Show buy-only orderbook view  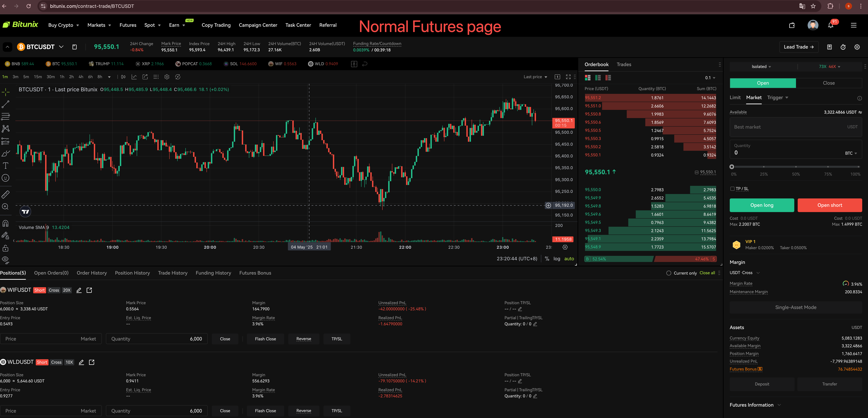(598, 78)
